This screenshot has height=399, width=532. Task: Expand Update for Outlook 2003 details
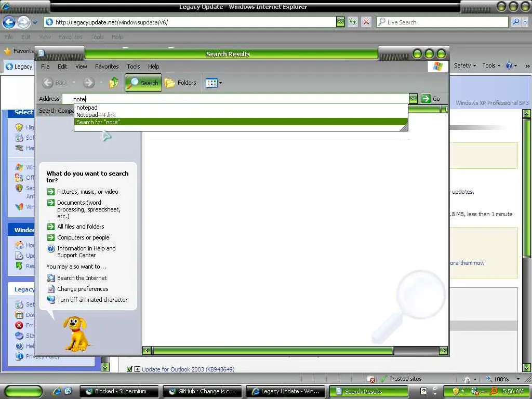point(137,369)
